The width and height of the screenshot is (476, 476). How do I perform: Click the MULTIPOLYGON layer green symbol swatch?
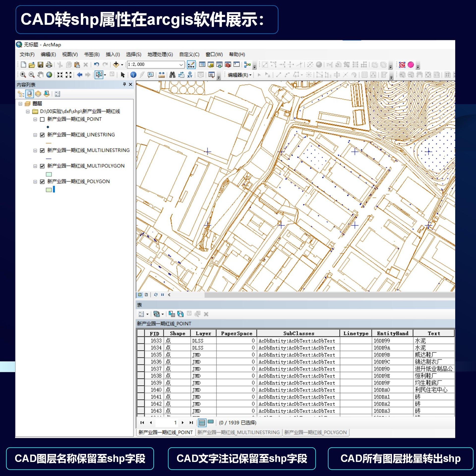point(49,174)
